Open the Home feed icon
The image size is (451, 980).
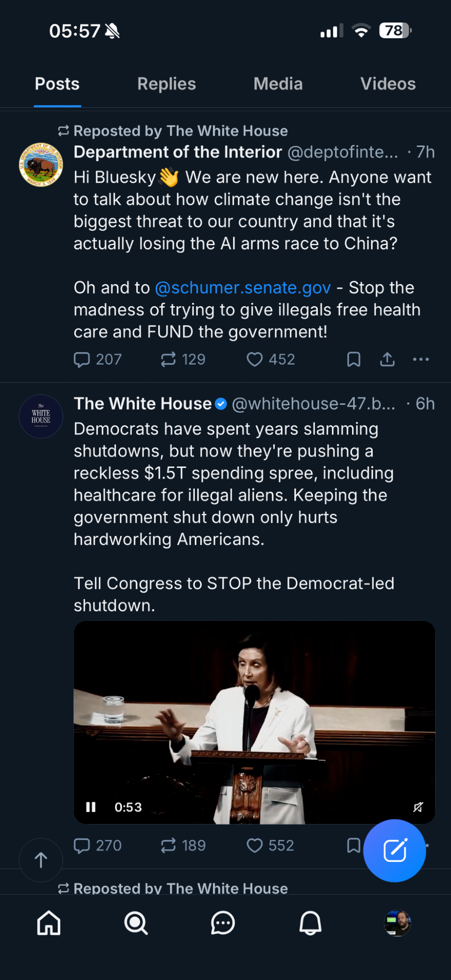click(x=49, y=923)
